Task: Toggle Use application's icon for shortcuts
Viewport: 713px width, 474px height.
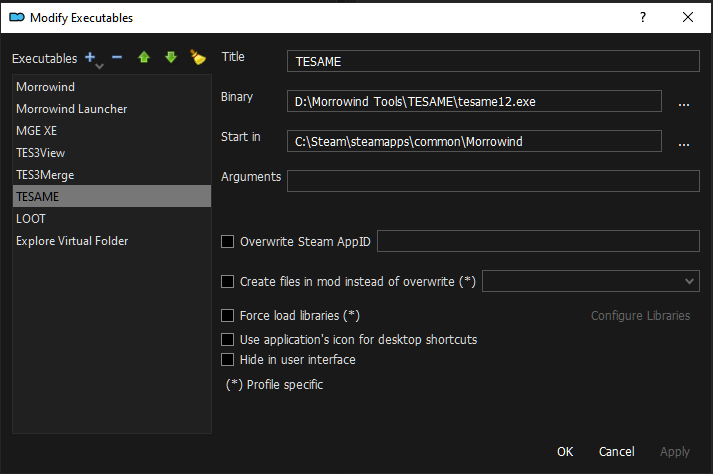Action: tap(228, 340)
